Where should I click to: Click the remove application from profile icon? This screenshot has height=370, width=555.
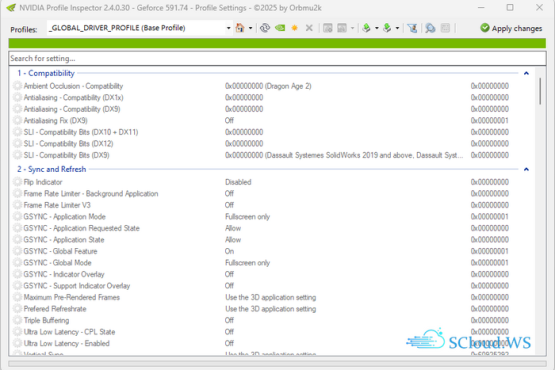342,28
